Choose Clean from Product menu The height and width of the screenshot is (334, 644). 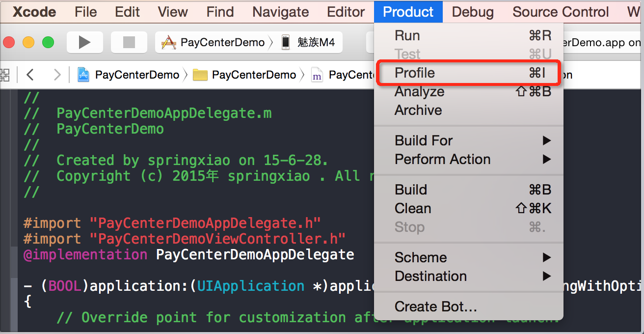pyautogui.click(x=469, y=208)
